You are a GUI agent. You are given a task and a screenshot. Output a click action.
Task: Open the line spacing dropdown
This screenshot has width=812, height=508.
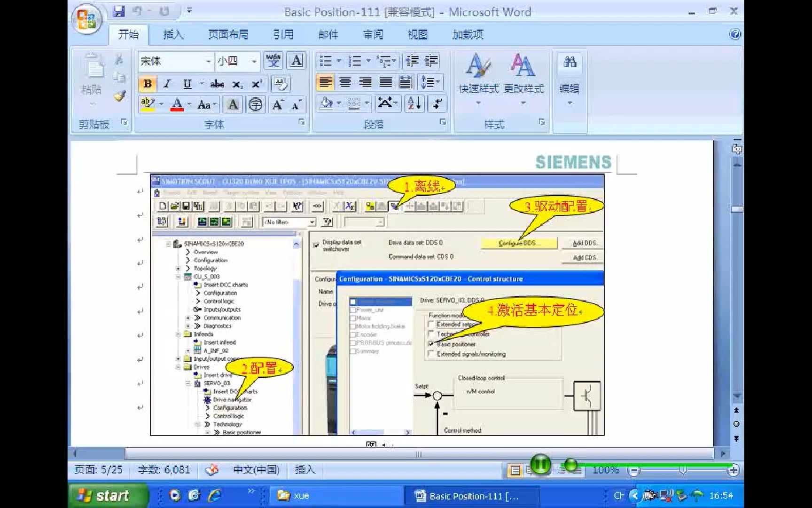pos(431,83)
